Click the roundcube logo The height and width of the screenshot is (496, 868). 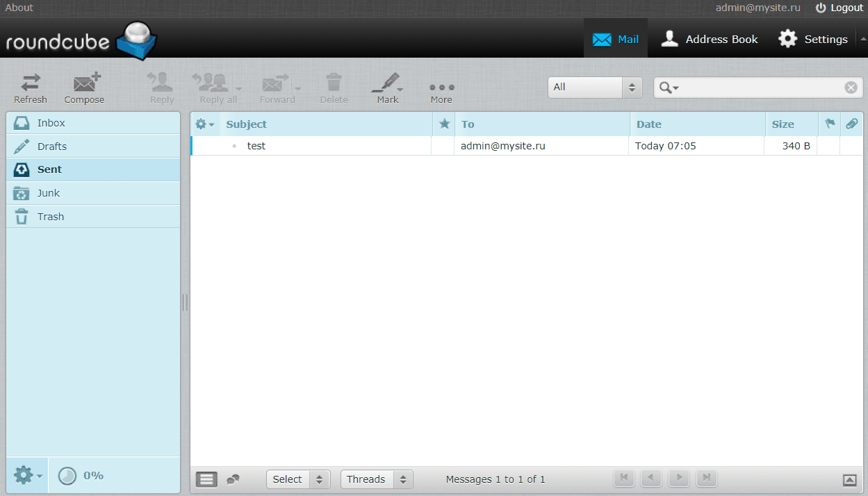click(81, 41)
